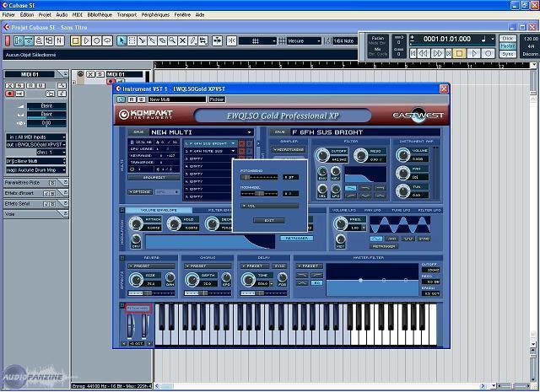Open the MIDI channel chn dropdown
This screenshot has width=540, height=392.
coord(51,152)
